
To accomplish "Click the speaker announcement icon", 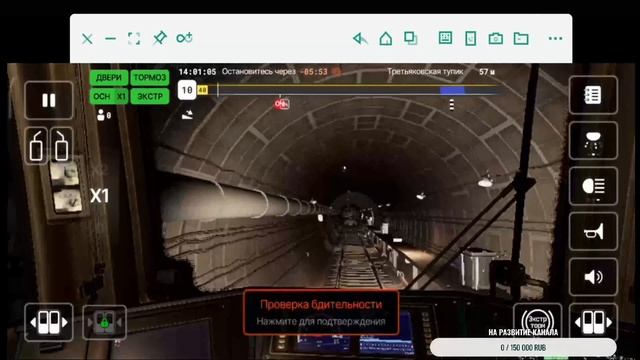I will (x=593, y=277).
